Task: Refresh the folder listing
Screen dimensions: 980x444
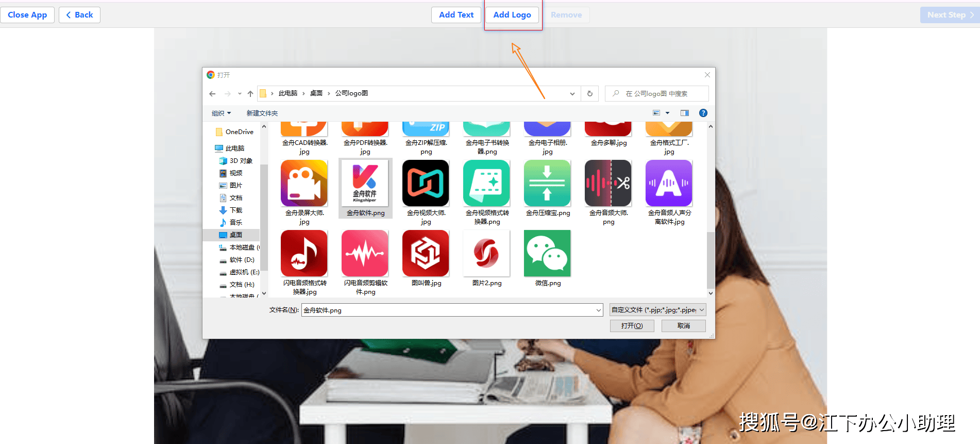Action: tap(590, 94)
